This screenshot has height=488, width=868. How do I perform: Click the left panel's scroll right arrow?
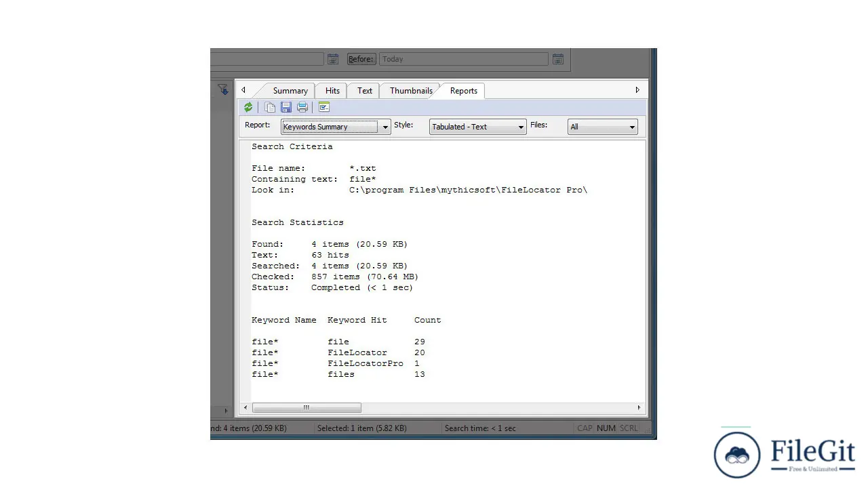click(226, 411)
